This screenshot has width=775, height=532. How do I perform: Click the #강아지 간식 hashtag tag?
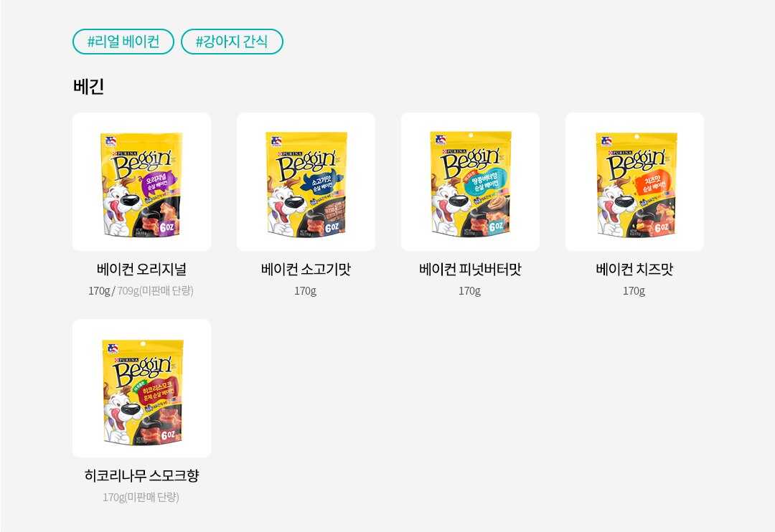(232, 42)
